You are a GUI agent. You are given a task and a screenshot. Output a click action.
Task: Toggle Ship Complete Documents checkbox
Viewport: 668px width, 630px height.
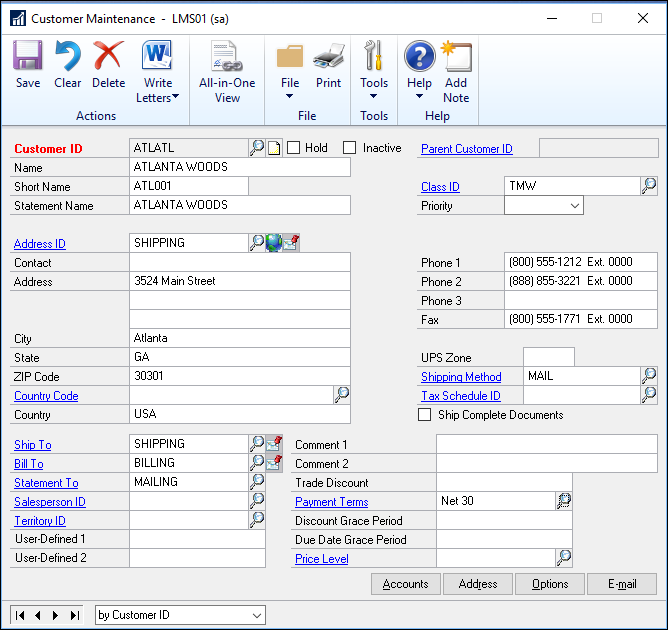pyautogui.click(x=427, y=415)
